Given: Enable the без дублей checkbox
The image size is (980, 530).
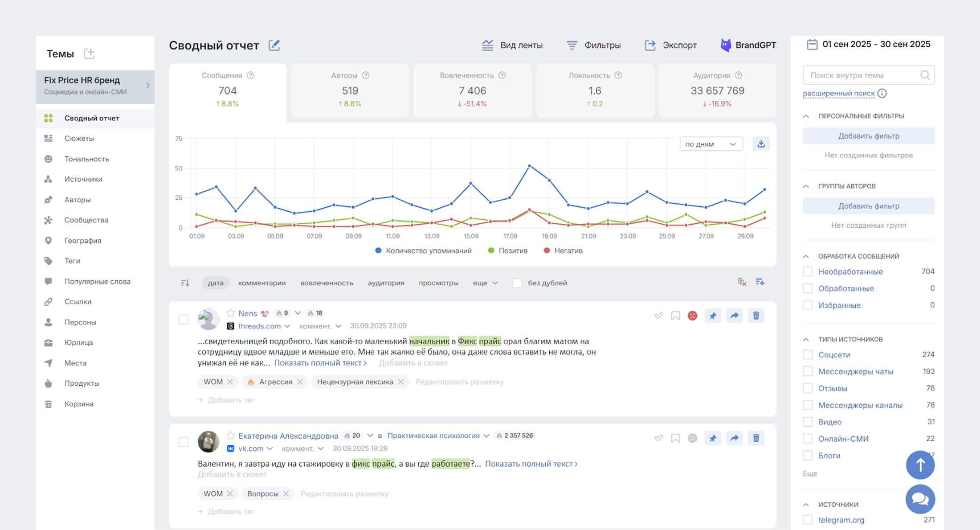Looking at the screenshot, I should pyautogui.click(x=517, y=283).
